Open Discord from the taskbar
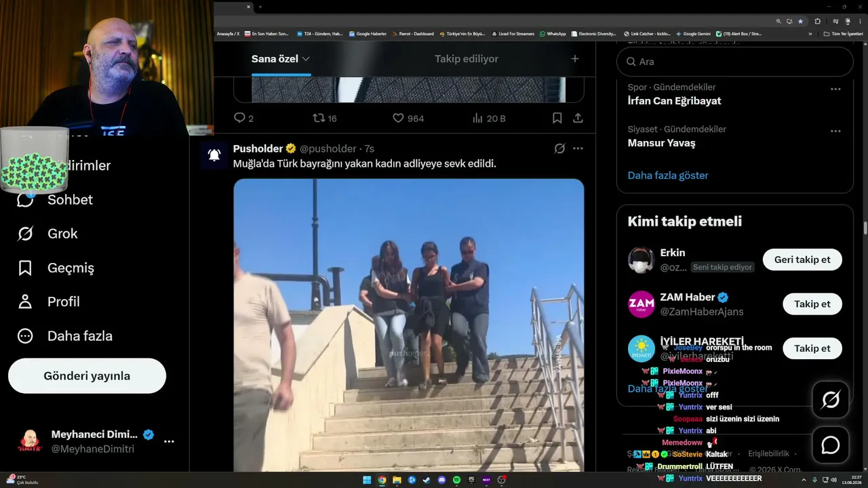 pyautogui.click(x=441, y=480)
